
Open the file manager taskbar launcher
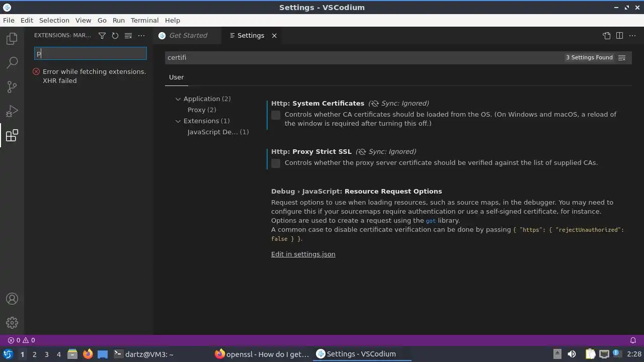click(x=72, y=354)
